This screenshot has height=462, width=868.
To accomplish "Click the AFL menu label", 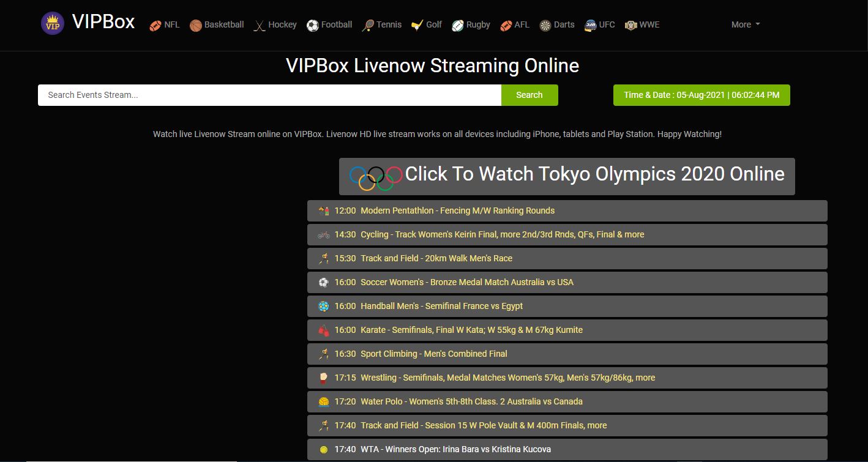I will tap(522, 24).
